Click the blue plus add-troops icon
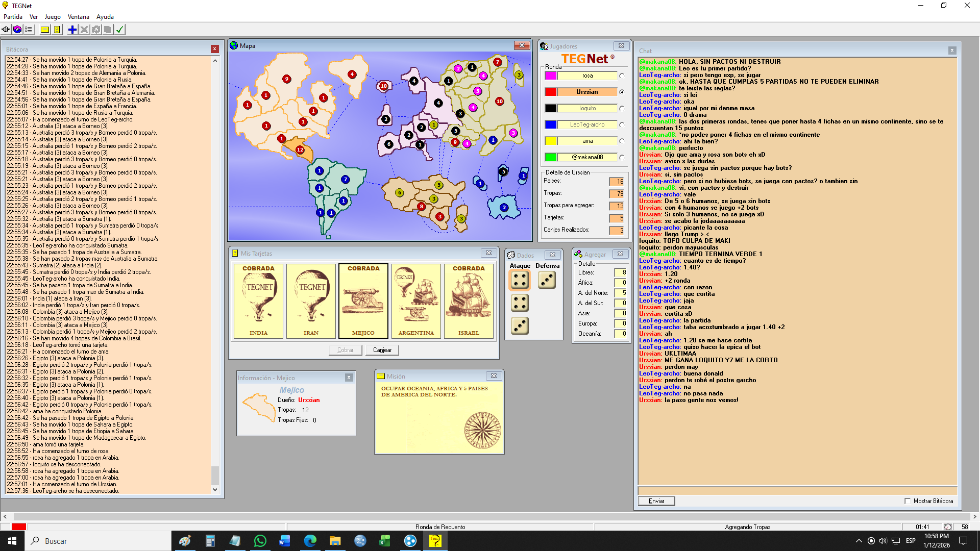The height and width of the screenshot is (551, 980). [x=72, y=30]
